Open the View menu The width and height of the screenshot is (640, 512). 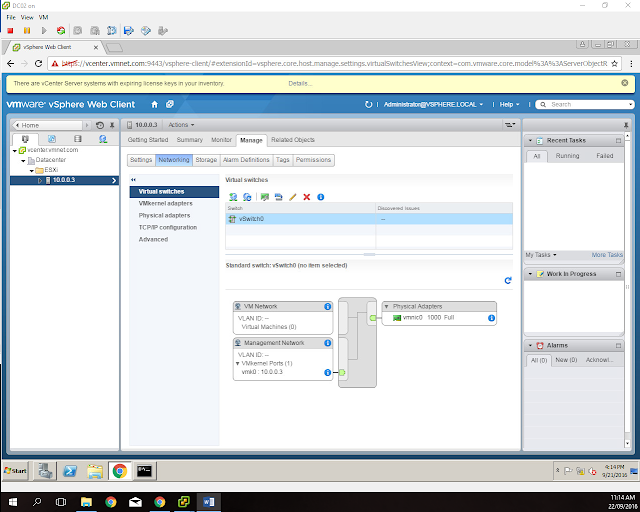[27, 18]
